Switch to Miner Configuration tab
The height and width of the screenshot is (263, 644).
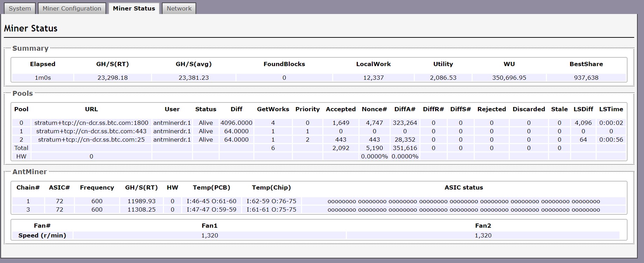point(72,8)
